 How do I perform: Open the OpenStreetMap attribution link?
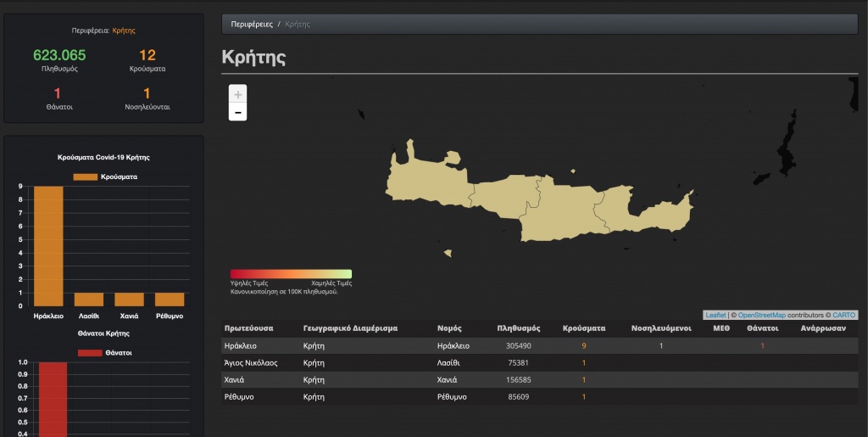761,315
